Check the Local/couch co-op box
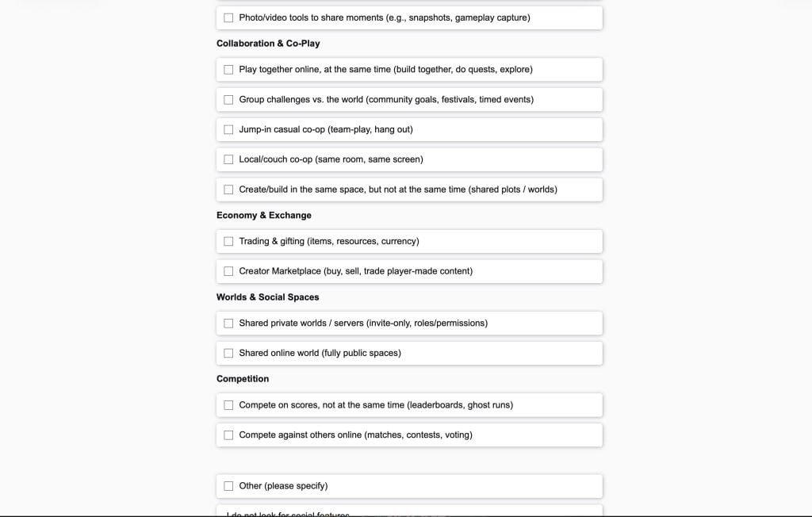812x517 pixels. pyautogui.click(x=228, y=159)
